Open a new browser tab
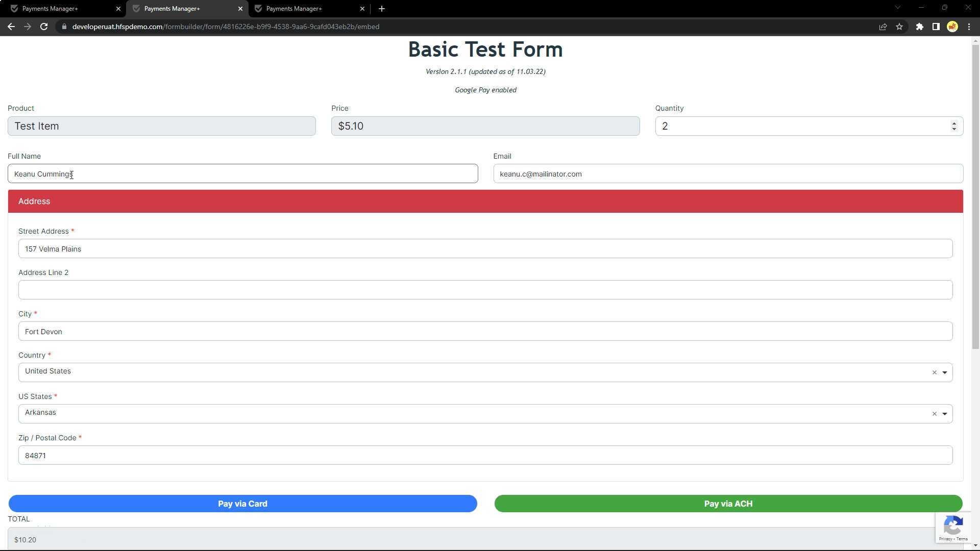The width and height of the screenshot is (980, 551). point(382,9)
